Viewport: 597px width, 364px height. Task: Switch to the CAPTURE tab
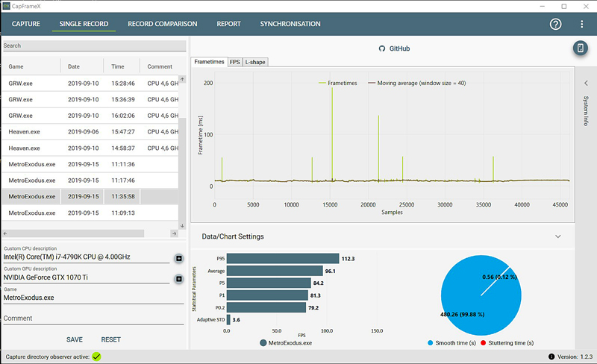pos(26,24)
